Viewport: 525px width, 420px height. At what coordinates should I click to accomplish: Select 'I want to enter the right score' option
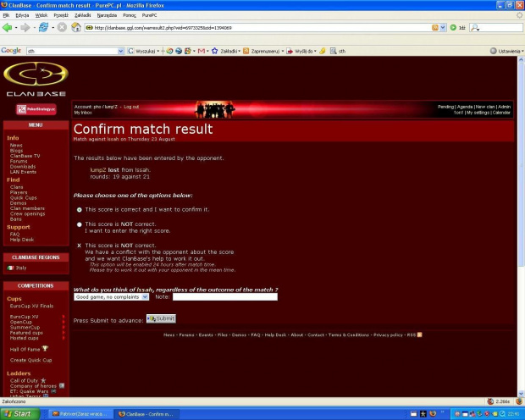[x=80, y=224]
